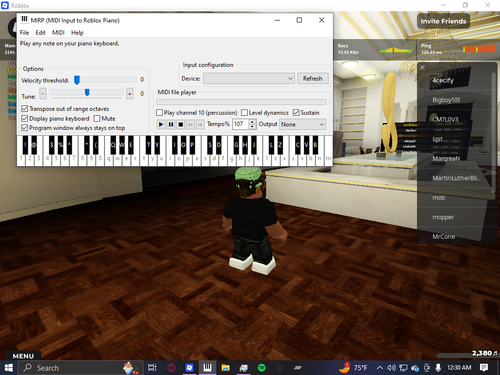The width and height of the screenshot is (500, 375).
Task: Open Task View from taskbar
Action: tap(152, 368)
